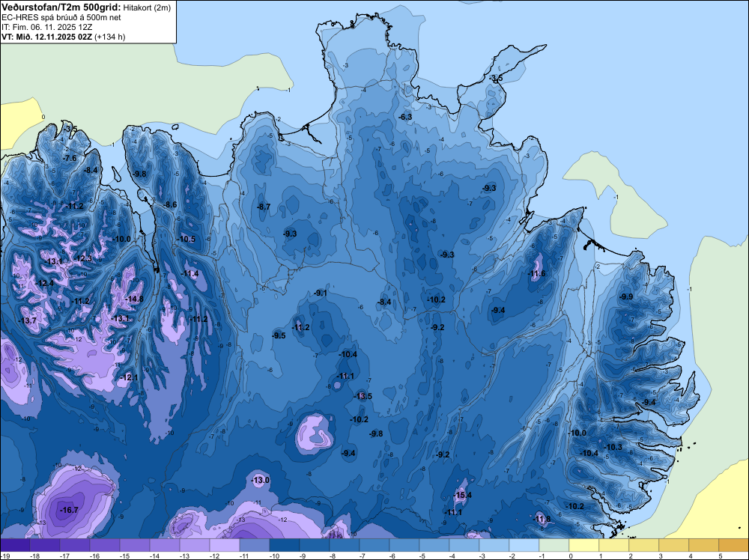Click the -13.0 temperature value
This screenshot has height=560, width=749.
(x=261, y=480)
